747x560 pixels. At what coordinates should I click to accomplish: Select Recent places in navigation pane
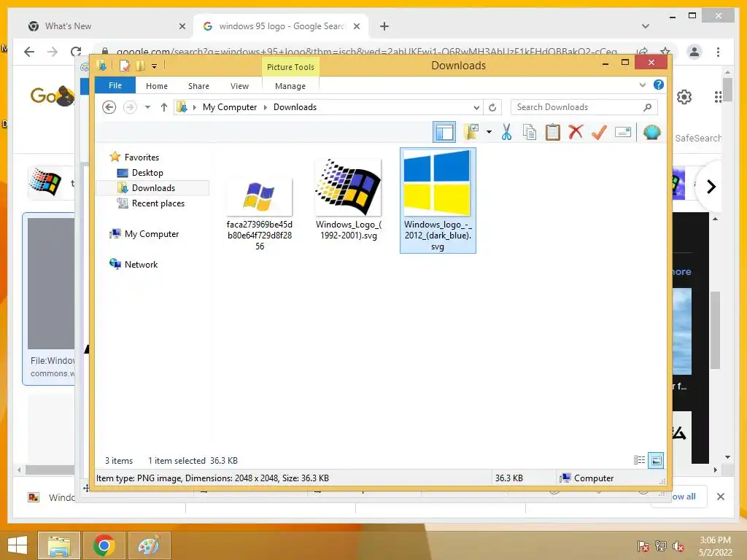[158, 203]
